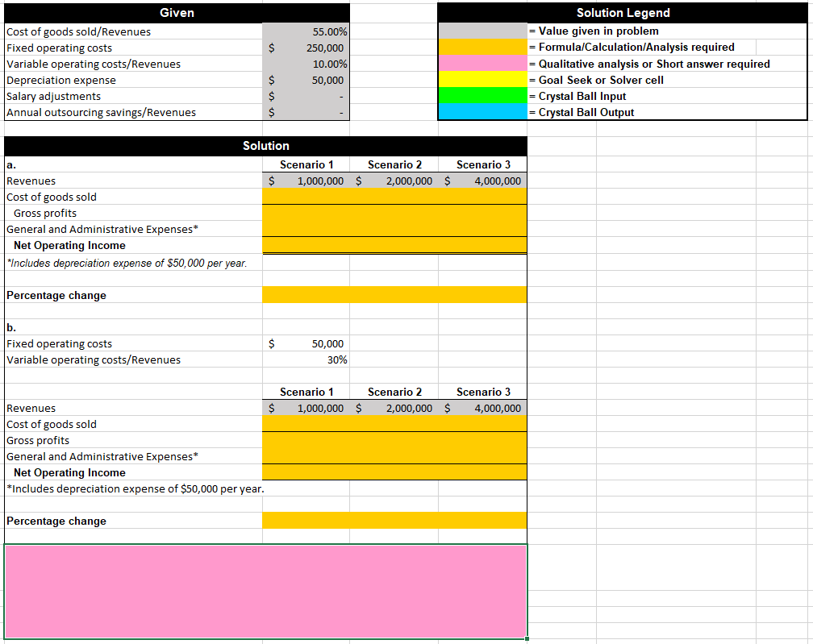Select Scenario 3 Revenues $4,000,000 in part a
This screenshot has height=644, width=813.
pos(484,181)
